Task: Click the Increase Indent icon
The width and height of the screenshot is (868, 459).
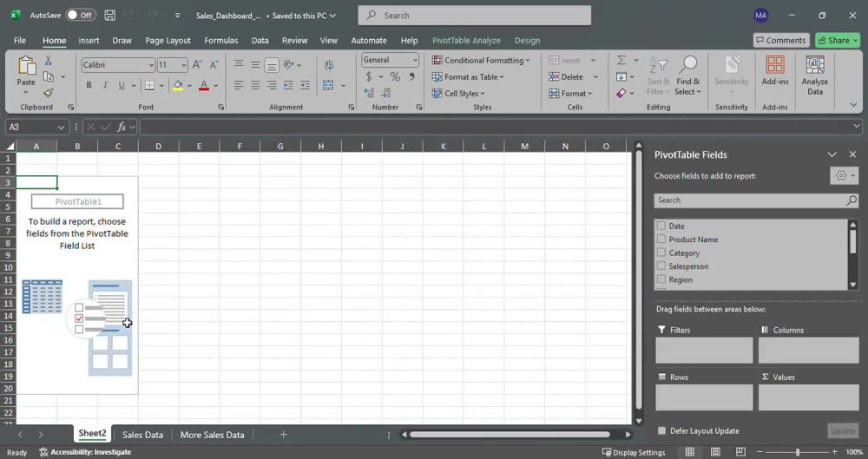Action: tap(305, 85)
